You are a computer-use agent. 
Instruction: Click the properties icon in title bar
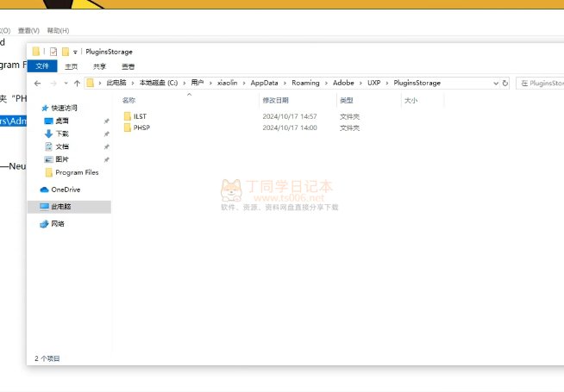[x=53, y=52]
